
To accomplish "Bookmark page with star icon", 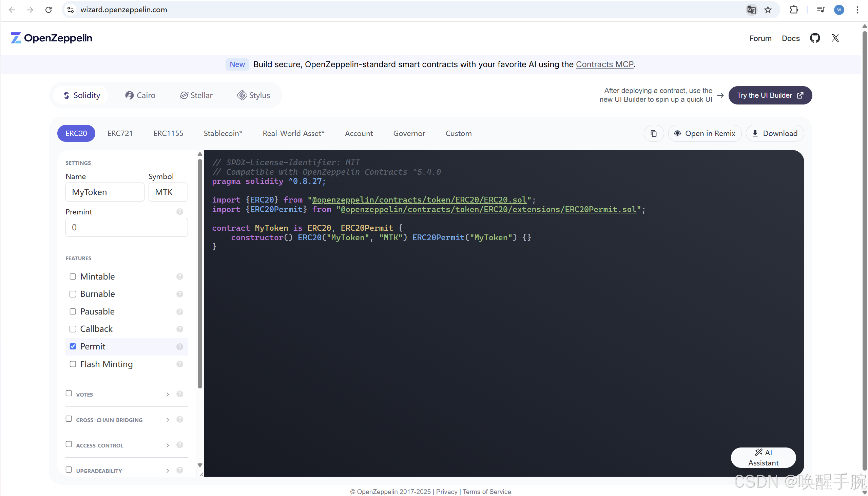I will 768,10.
